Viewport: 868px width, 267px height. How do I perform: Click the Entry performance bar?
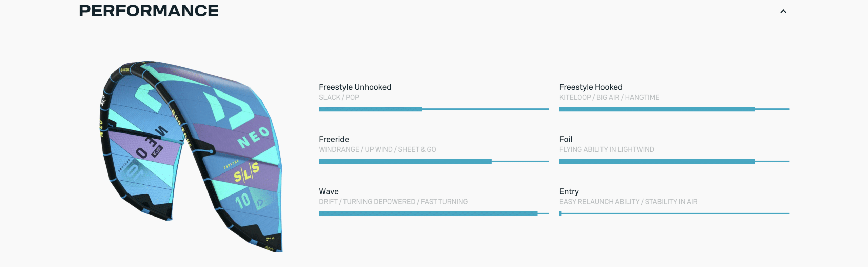coord(674,213)
